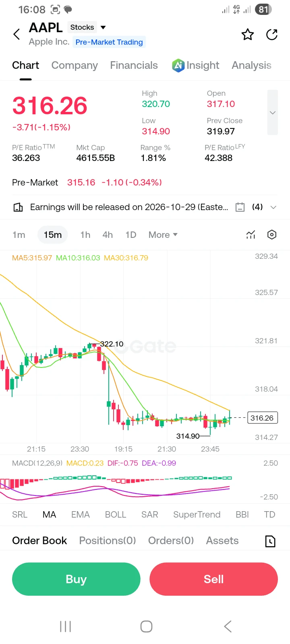Open the share icon

point(272,35)
